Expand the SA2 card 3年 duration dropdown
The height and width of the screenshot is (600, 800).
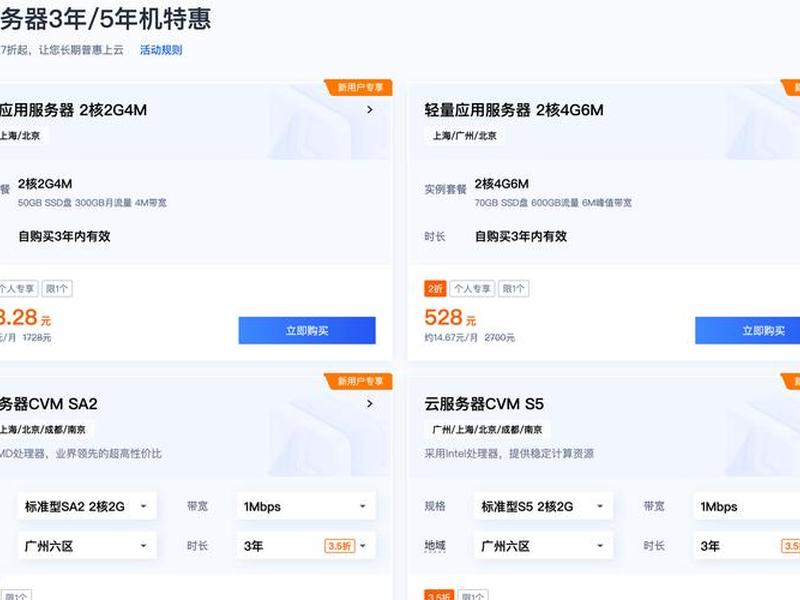point(306,546)
